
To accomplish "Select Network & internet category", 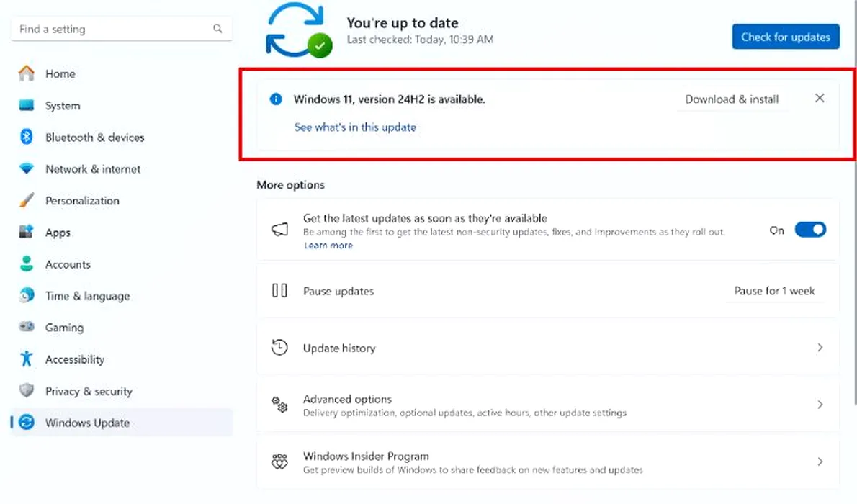I will click(x=121, y=168).
